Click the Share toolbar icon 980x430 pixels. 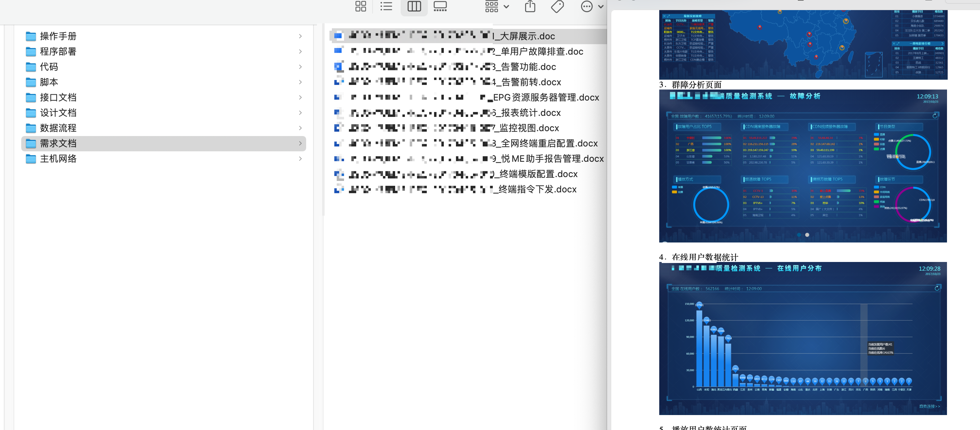tap(530, 7)
